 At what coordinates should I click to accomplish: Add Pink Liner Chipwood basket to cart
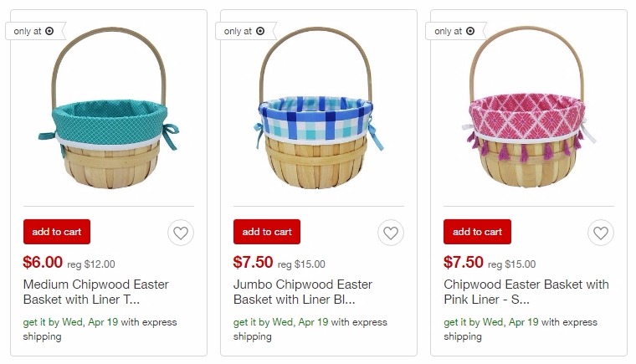click(477, 232)
